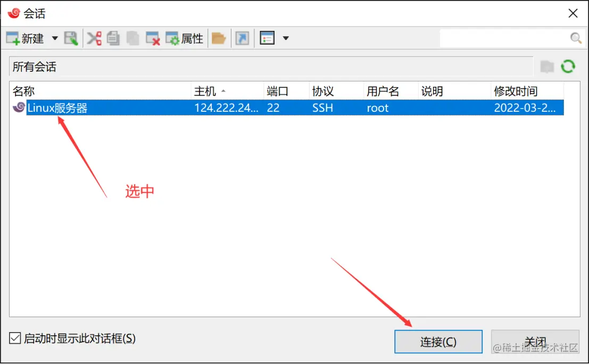Click the grey folder icon beside path bar
This screenshot has height=364, width=589.
pyautogui.click(x=547, y=67)
